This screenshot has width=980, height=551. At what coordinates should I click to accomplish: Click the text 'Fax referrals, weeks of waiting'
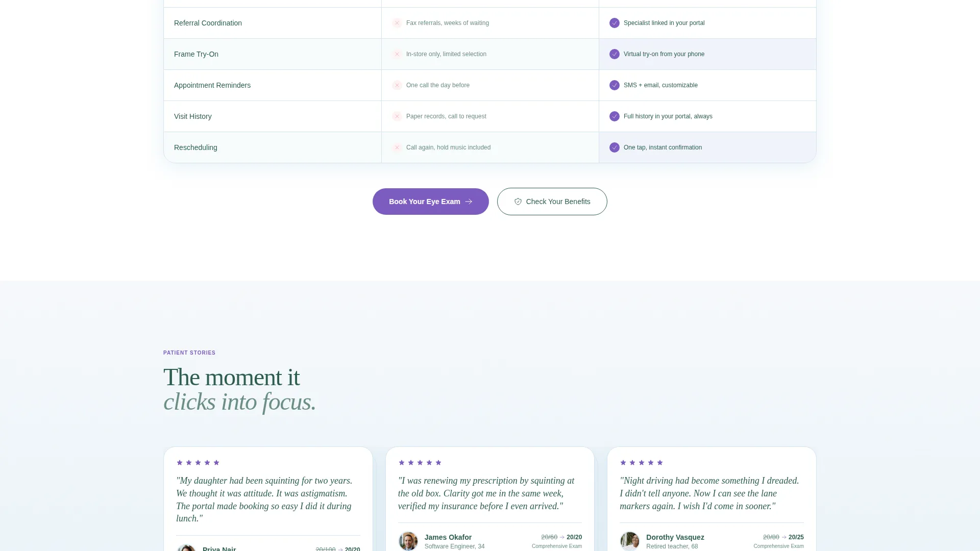[x=448, y=23]
